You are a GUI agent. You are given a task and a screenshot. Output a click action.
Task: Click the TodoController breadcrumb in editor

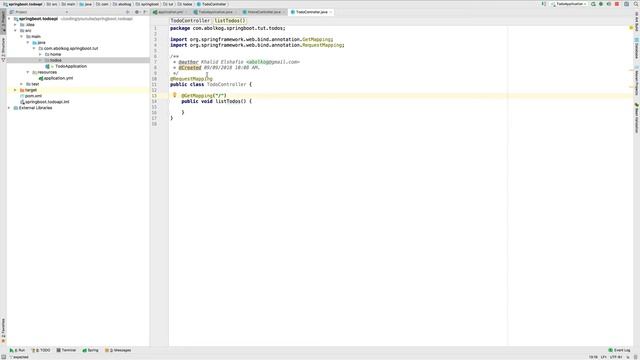(x=190, y=20)
